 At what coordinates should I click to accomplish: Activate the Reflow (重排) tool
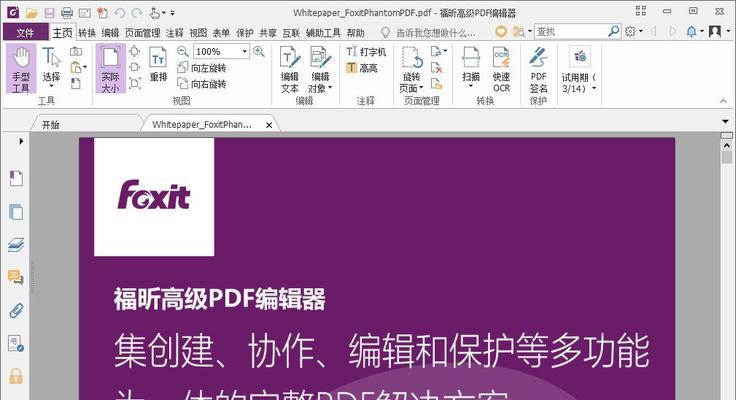(x=158, y=64)
